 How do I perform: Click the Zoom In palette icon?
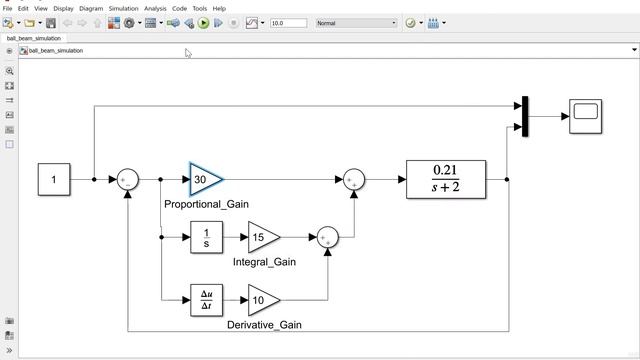pyautogui.click(x=9, y=71)
